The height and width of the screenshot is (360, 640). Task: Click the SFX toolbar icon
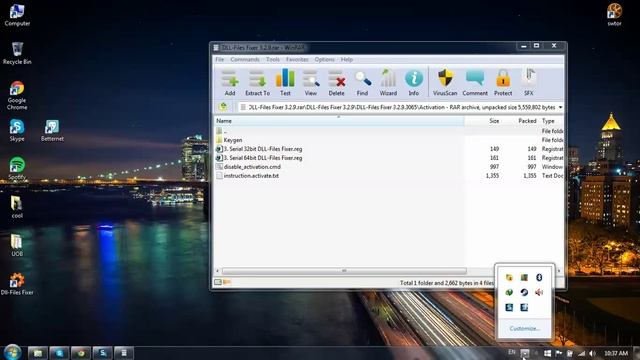529,83
